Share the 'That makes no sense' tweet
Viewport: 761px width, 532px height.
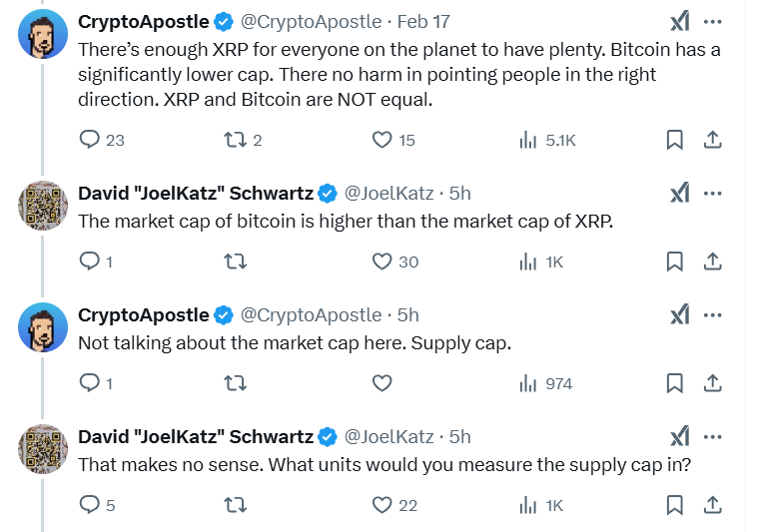click(713, 505)
